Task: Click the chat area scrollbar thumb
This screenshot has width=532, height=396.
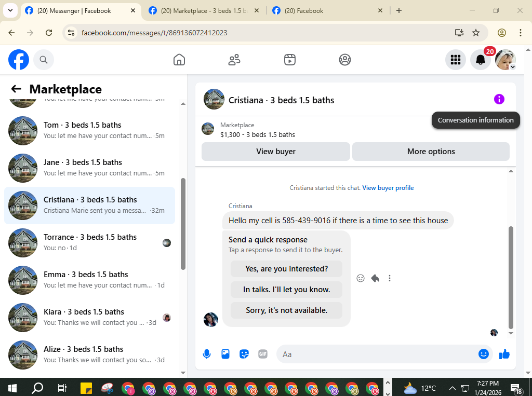Action: pos(511,277)
